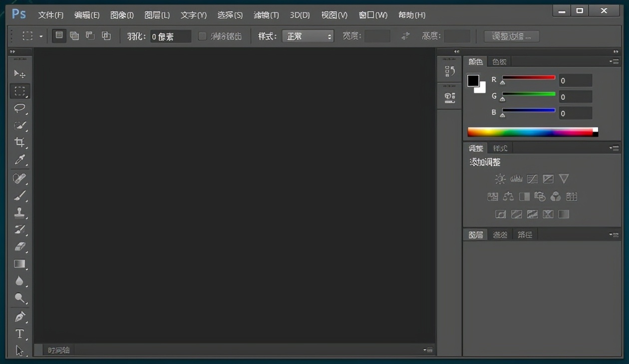629x364 pixels.
Task: Click the foreground color swatch
Action: pos(473,81)
